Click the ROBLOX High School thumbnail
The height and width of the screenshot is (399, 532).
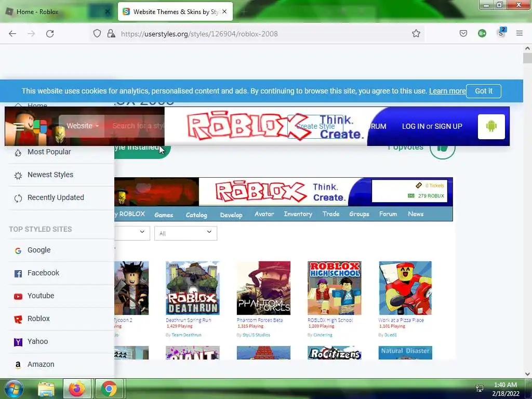point(335,288)
